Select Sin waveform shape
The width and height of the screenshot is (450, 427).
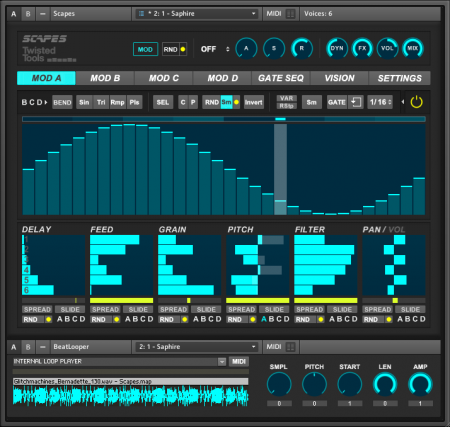[84, 102]
